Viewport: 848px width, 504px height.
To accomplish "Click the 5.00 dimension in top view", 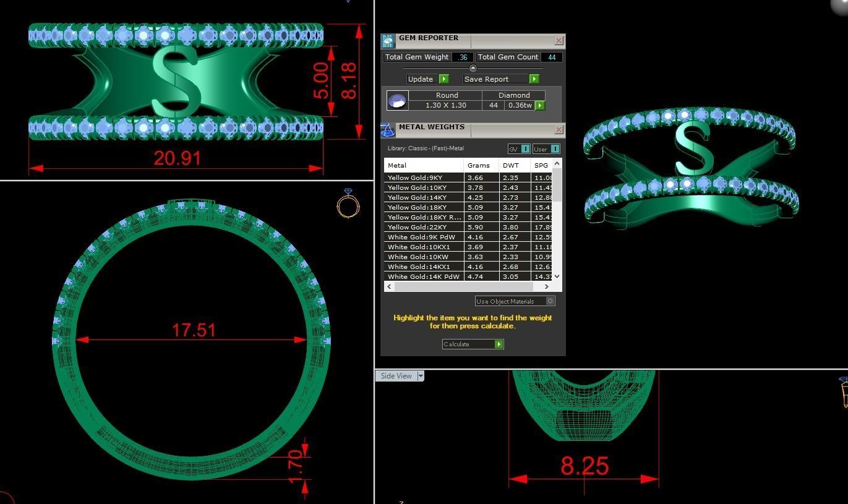I will [320, 81].
